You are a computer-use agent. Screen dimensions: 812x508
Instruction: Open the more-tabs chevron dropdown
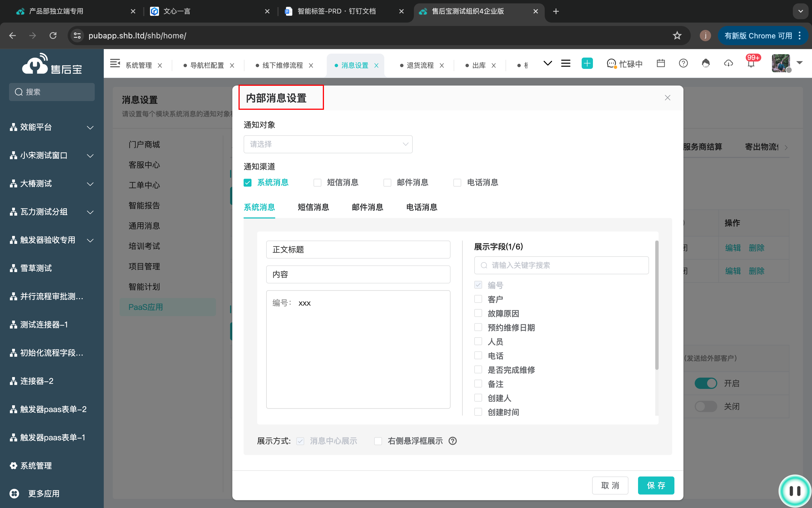click(548, 63)
